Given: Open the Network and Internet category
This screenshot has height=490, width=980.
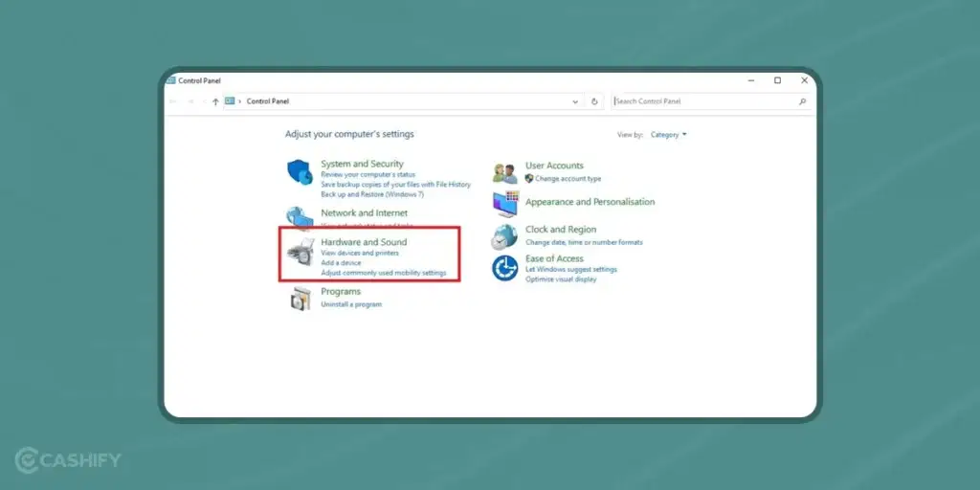Looking at the screenshot, I should coord(364,213).
